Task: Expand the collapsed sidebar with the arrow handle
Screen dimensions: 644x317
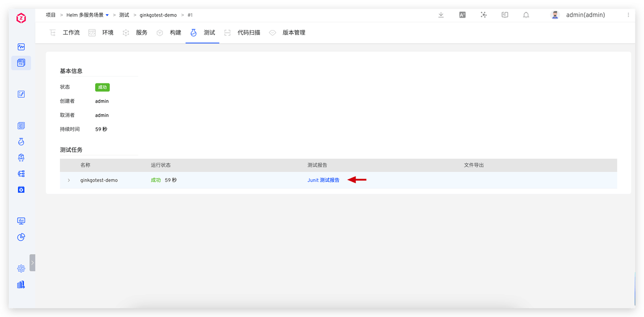Action: tap(32, 263)
